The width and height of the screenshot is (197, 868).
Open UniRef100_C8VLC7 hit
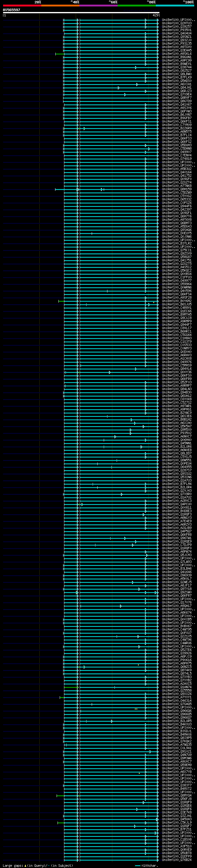pos(177,328)
